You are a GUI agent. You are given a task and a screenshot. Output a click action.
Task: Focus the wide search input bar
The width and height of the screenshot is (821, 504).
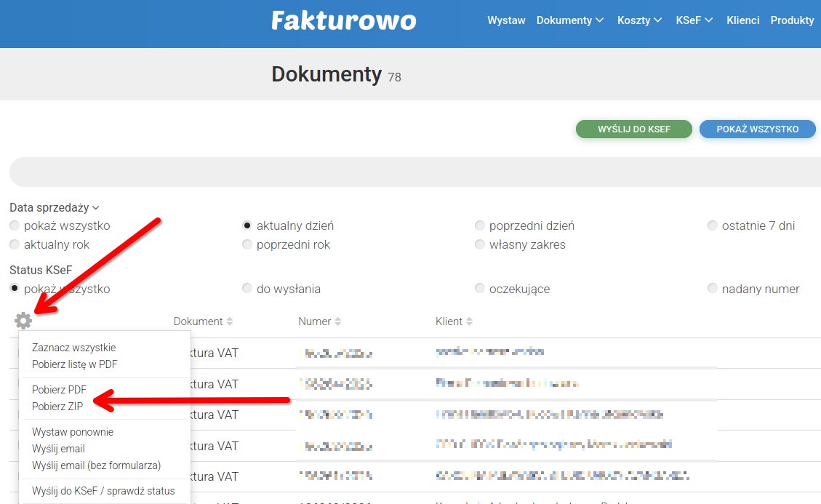click(415, 172)
